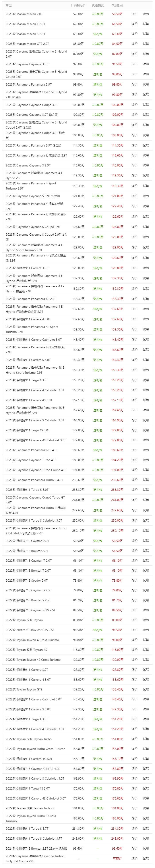The height and width of the screenshot is (868, 155).
Task: Click 询价 for 2022款 Taycan 改款 Taycan 4S
Action: pyautogui.click(x=134, y=650)
